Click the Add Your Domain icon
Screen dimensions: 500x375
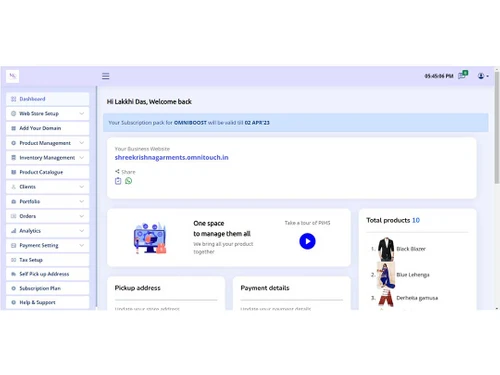pos(14,128)
